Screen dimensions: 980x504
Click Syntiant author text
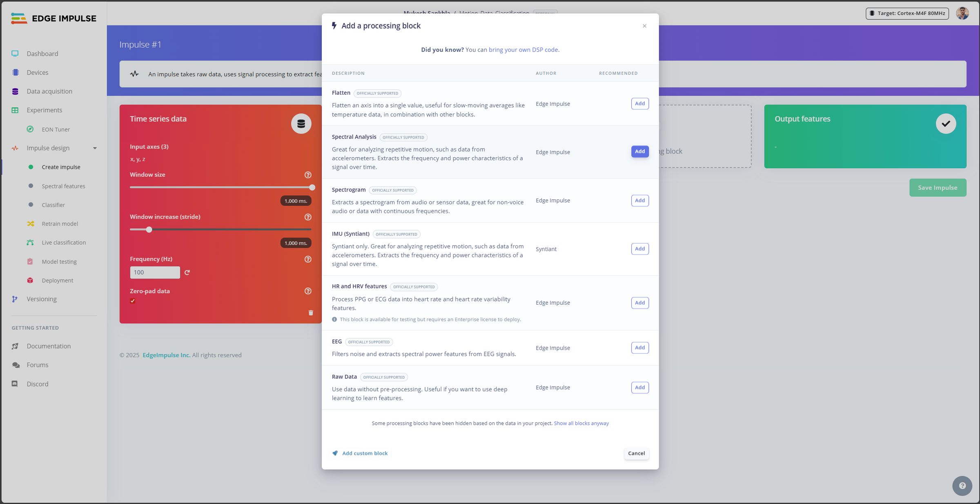coord(546,249)
